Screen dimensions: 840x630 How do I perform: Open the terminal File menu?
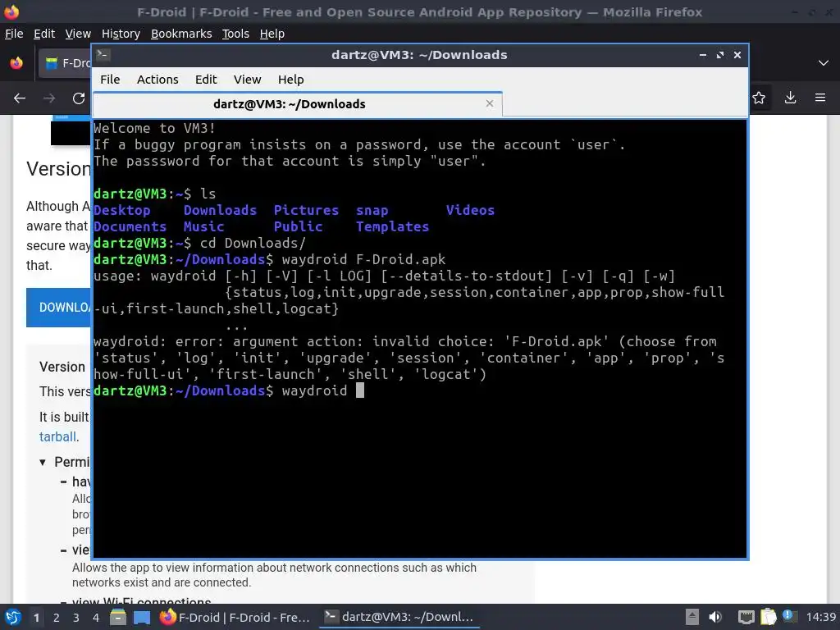(x=110, y=80)
